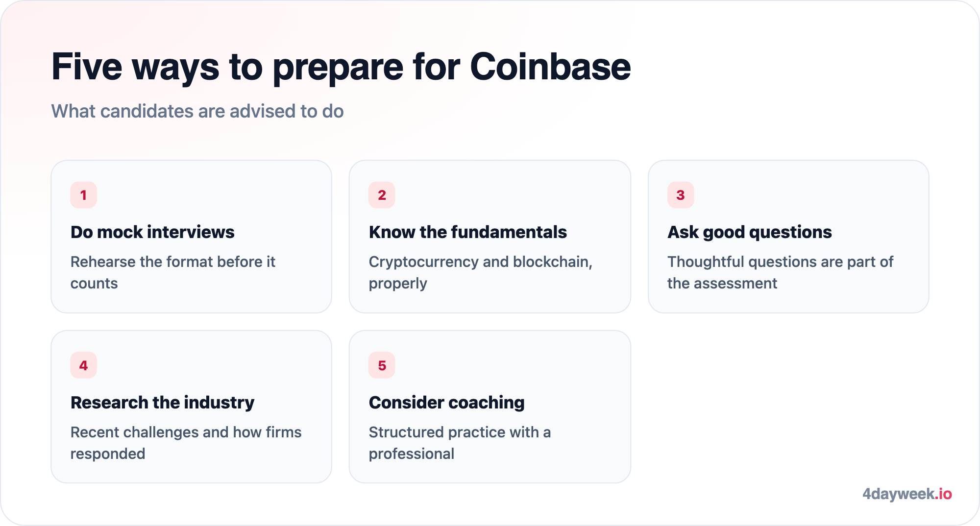Click the number 1 badge
The width and height of the screenshot is (980, 526).
(83, 195)
